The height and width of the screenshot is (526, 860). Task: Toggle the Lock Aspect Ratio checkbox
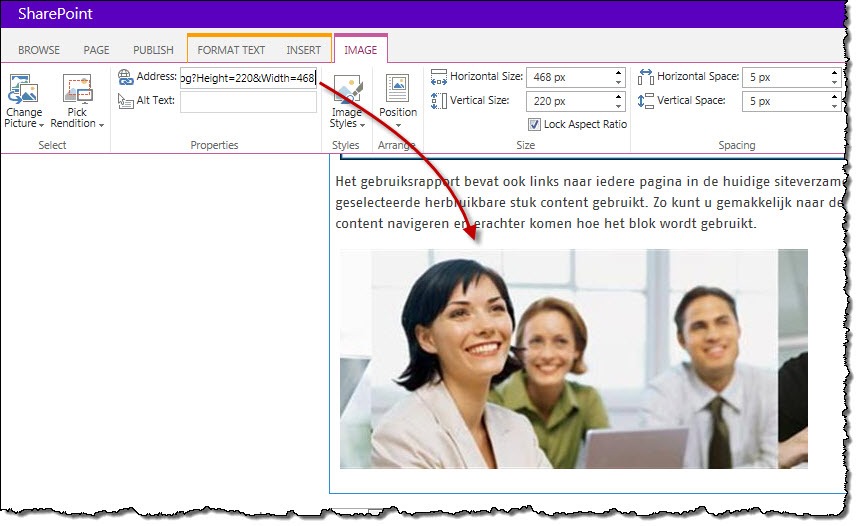(534, 125)
